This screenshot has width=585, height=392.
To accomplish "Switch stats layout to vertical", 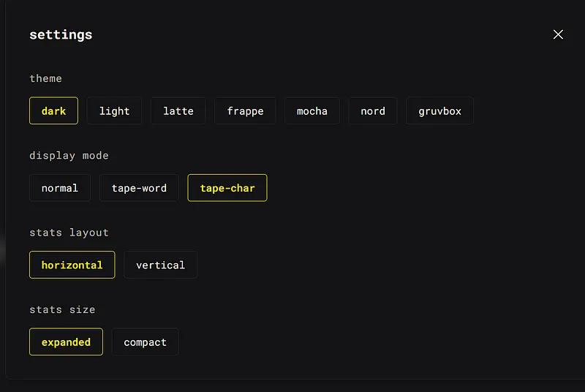I will click(160, 265).
